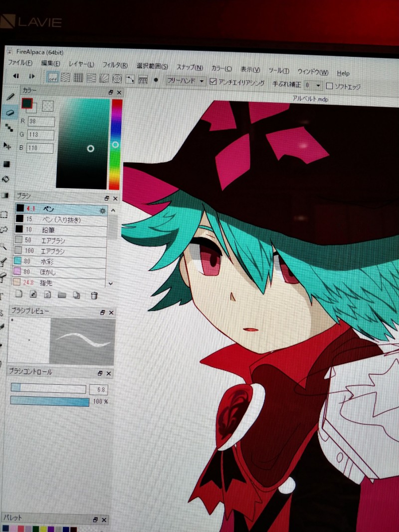Click the brush folder icon

pyautogui.click(x=62, y=295)
